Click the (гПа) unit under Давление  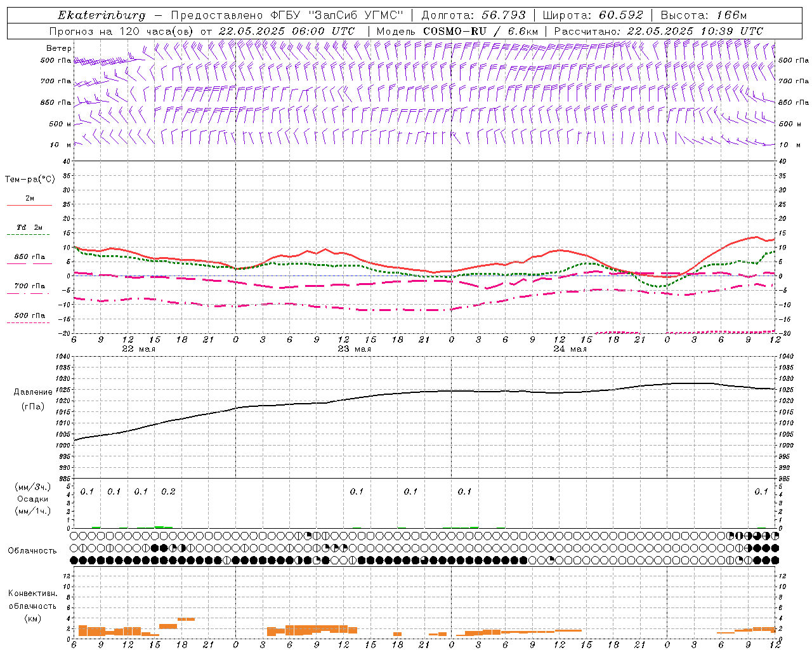pyautogui.click(x=33, y=406)
